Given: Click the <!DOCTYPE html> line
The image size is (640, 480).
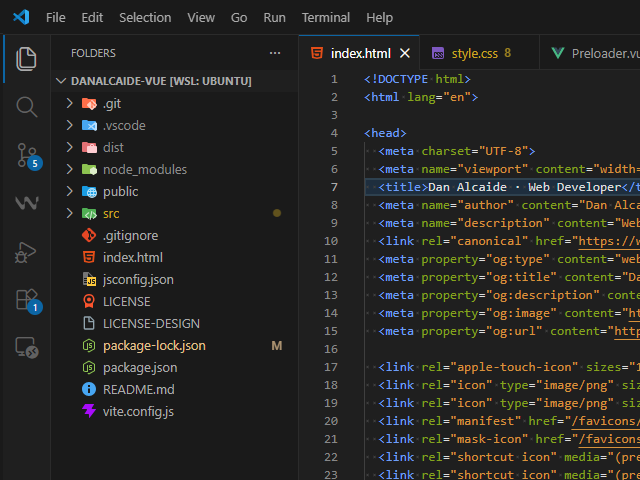Looking at the screenshot, I should click(417, 79).
